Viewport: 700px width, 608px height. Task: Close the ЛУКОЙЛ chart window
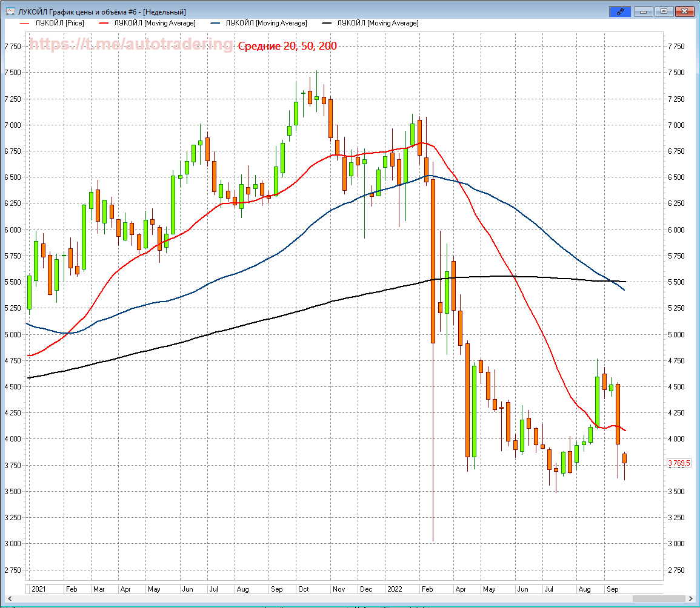click(685, 12)
